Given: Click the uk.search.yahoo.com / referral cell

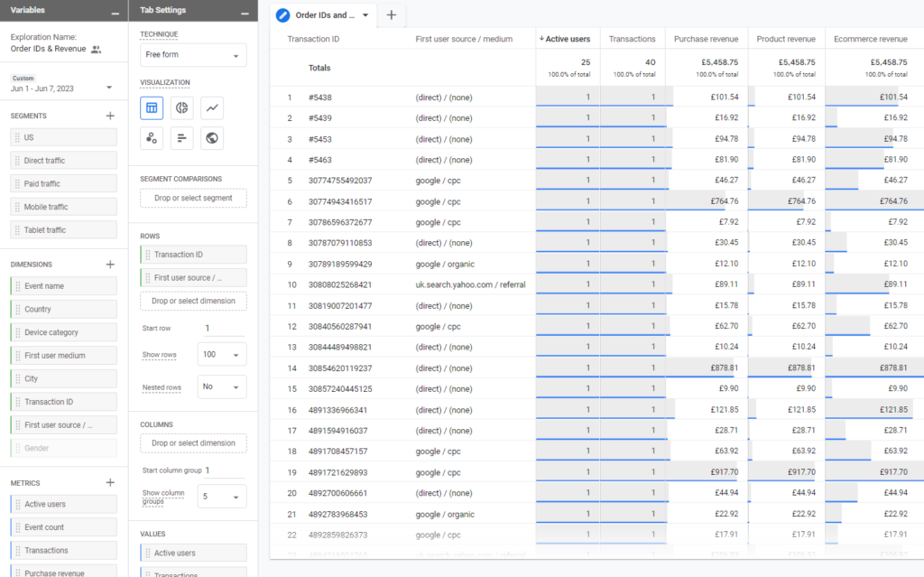Looking at the screenshot, I should (470, 285).
